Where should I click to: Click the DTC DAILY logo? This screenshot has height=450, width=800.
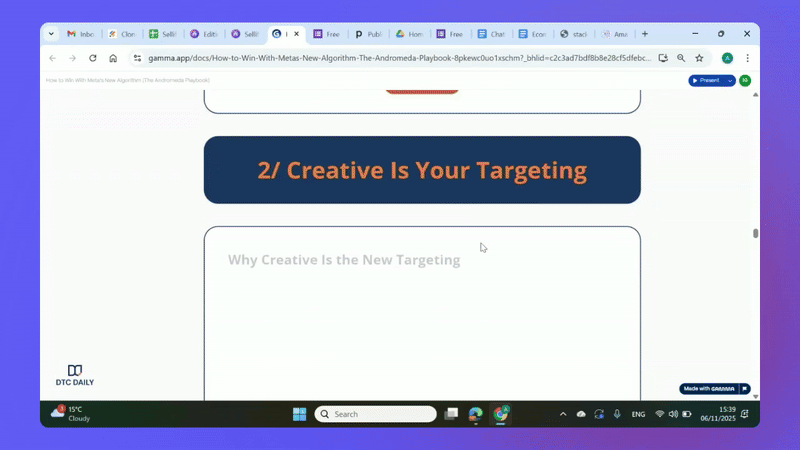coord(75,376)
